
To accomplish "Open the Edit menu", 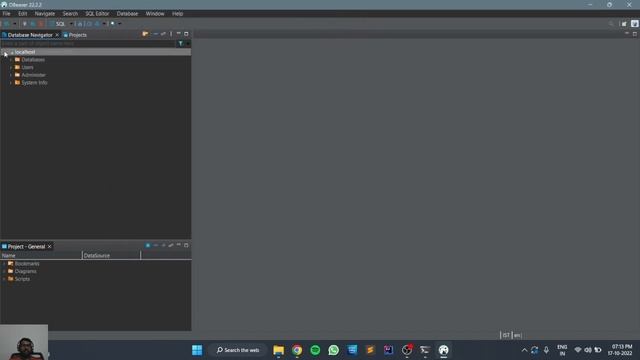I will point(22,13).
